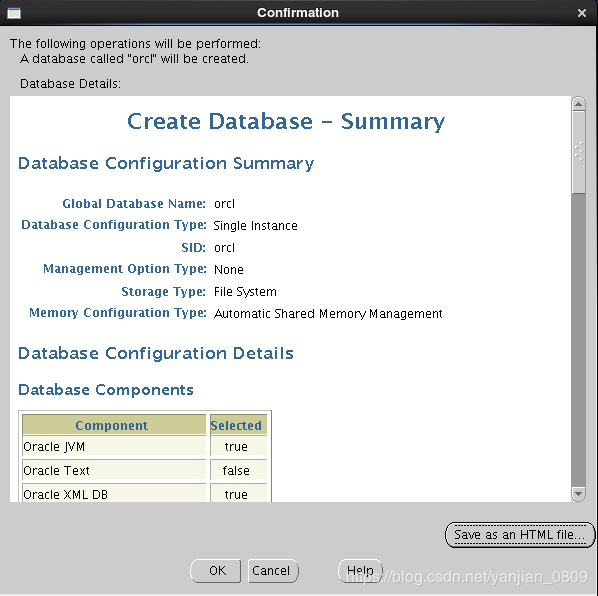The image size is (598, 596).
Task: Click the scrollbar track below thumb
Action: (579, 340)
